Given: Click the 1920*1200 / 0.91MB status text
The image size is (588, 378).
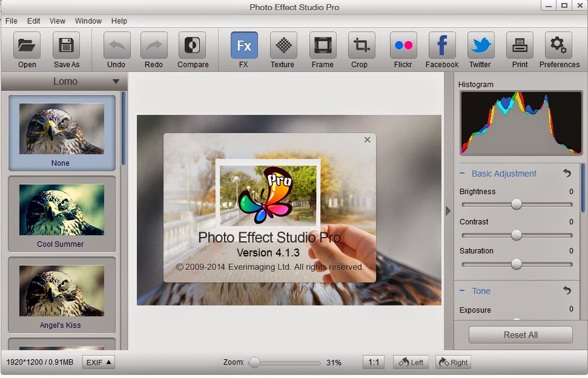Looking at the screenshot, I should 40,362.
